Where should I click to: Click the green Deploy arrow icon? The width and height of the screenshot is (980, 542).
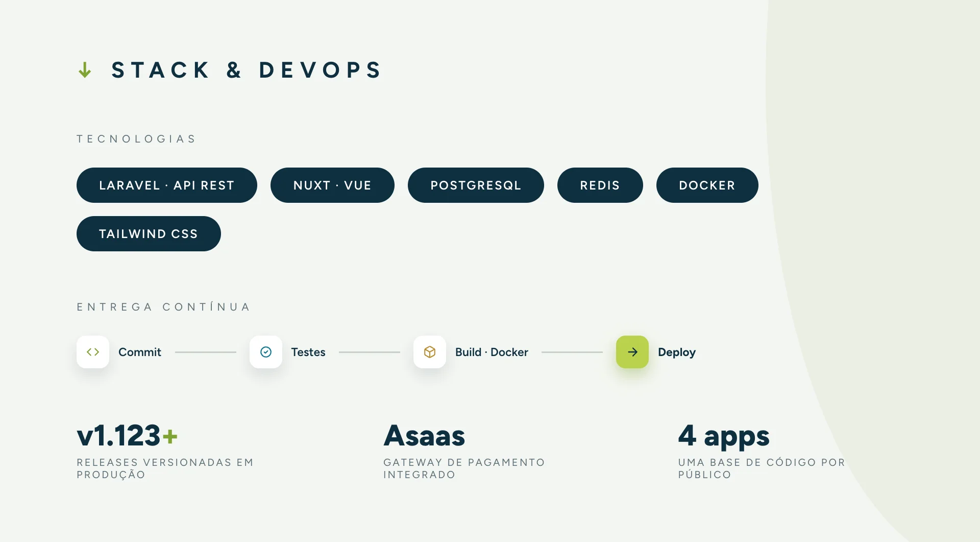click(632, 352)
